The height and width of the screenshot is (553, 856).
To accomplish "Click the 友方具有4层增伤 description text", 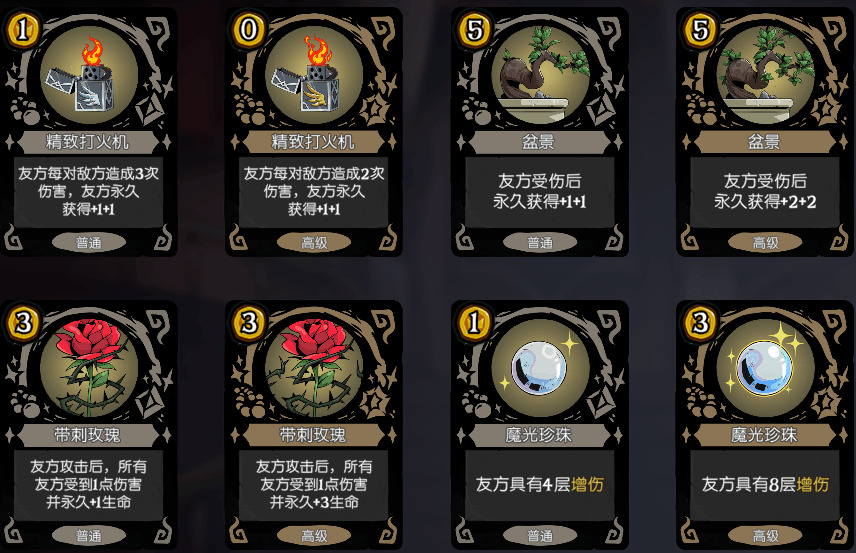I will (539, 484).
